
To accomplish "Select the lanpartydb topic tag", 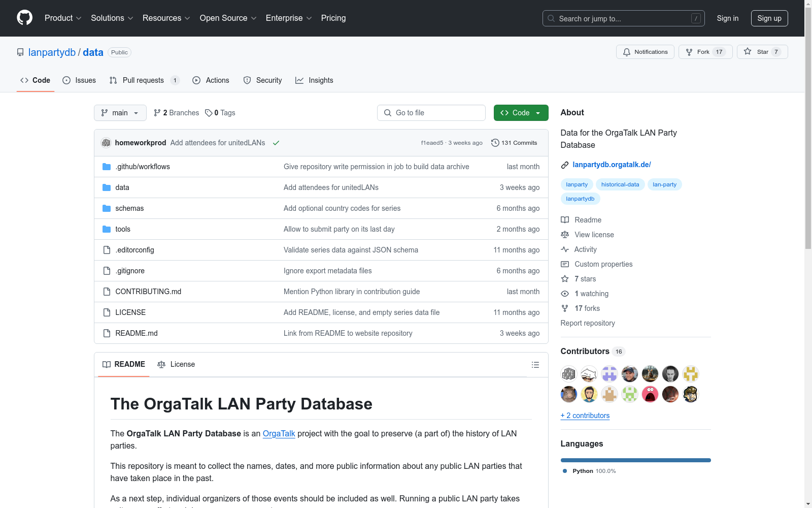I will 580,199.
